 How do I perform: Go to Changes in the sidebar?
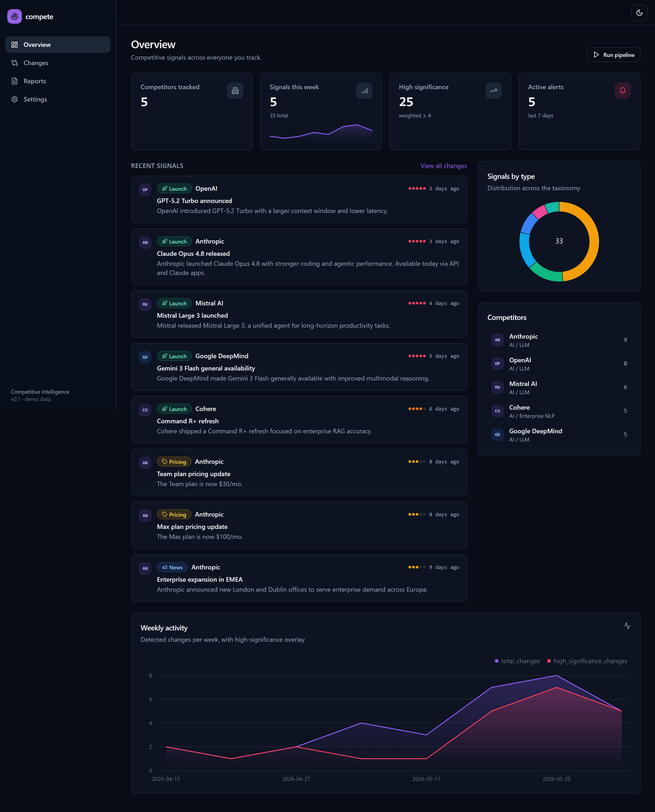point(58,63)
